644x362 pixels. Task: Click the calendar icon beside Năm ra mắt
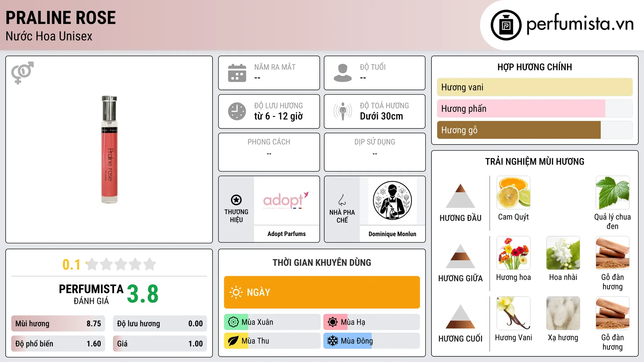(237, 73)
